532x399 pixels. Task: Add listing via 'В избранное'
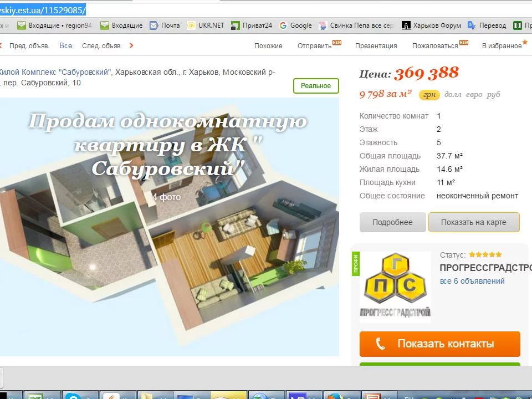click(502, 46)
